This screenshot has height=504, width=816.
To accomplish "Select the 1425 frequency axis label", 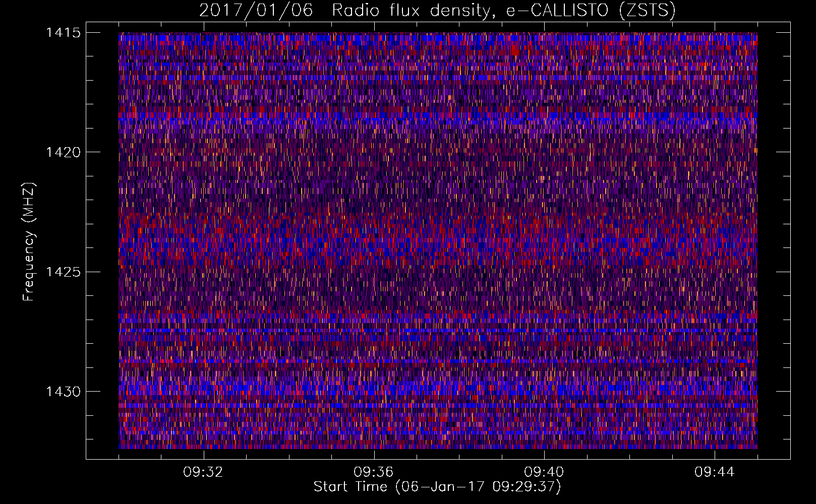I will (63, 272).
